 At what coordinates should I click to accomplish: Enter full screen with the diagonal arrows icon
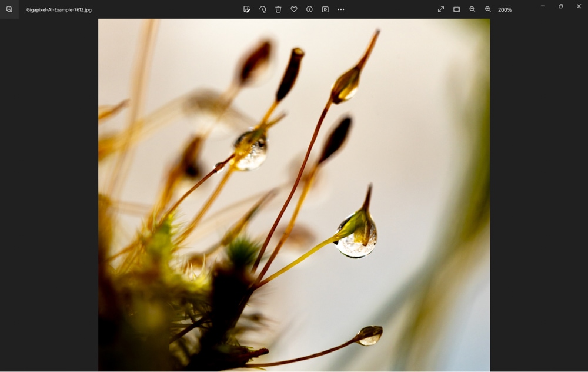[x=441, y=9]
